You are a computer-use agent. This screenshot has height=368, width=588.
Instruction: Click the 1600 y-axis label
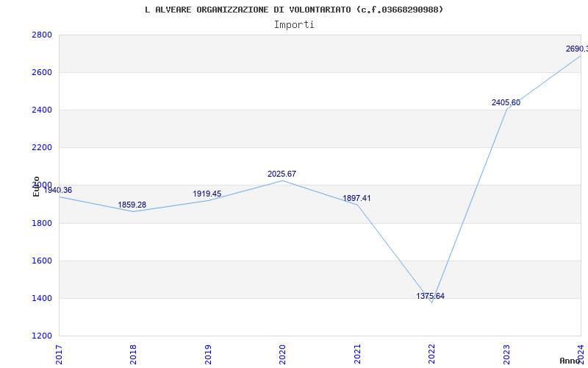[x=42, y=261]
